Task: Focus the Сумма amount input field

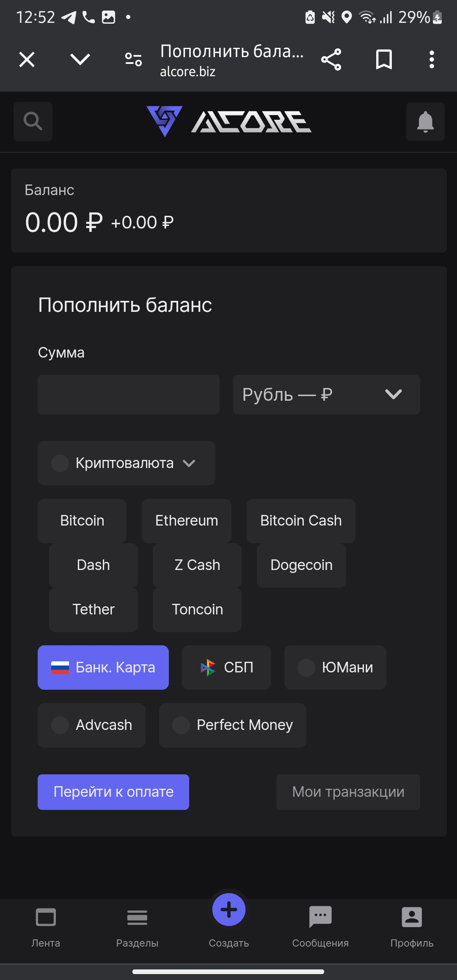Action: point(129,394)
